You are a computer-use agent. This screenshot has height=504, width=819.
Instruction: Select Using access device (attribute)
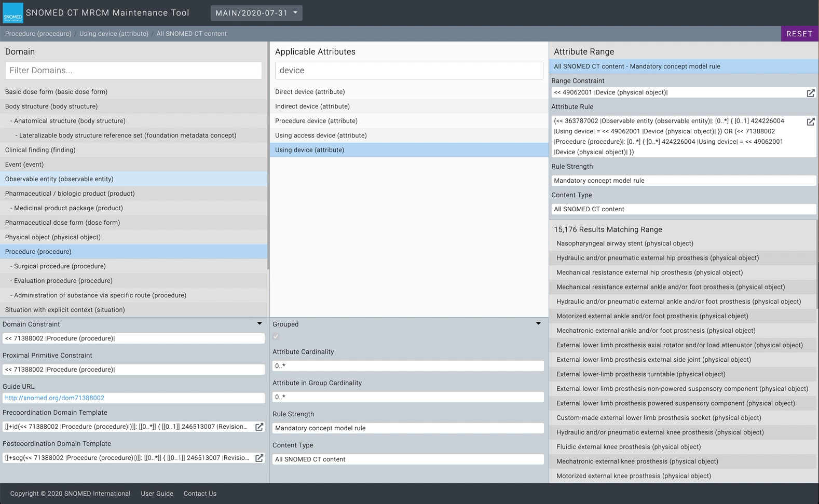pos(409,135)
